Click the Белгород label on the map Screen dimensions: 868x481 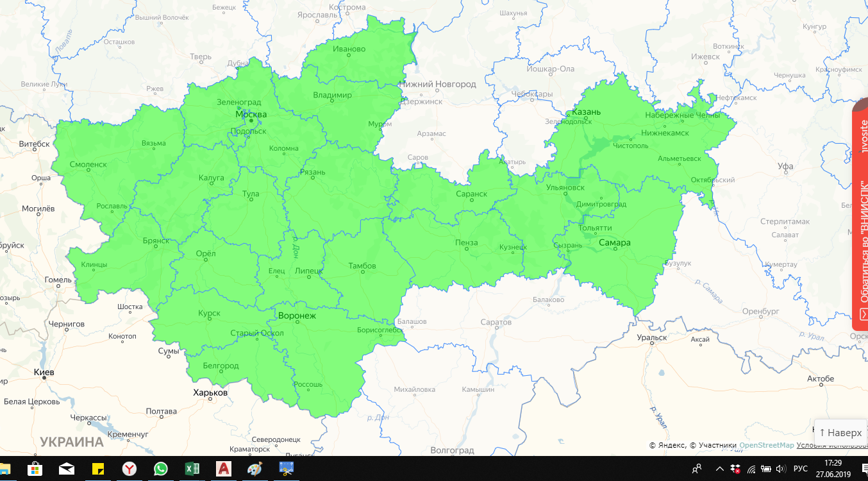(220, 366)
